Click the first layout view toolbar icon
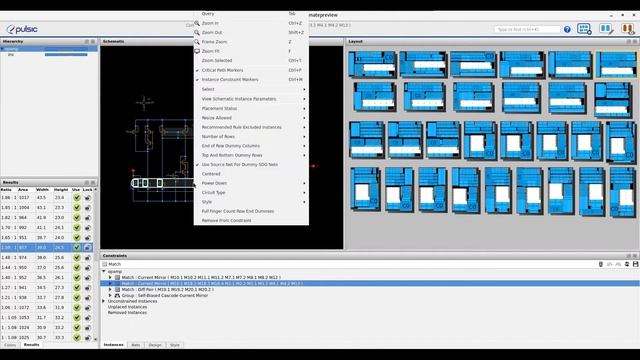The image size is (640, 360). [584, 29]
